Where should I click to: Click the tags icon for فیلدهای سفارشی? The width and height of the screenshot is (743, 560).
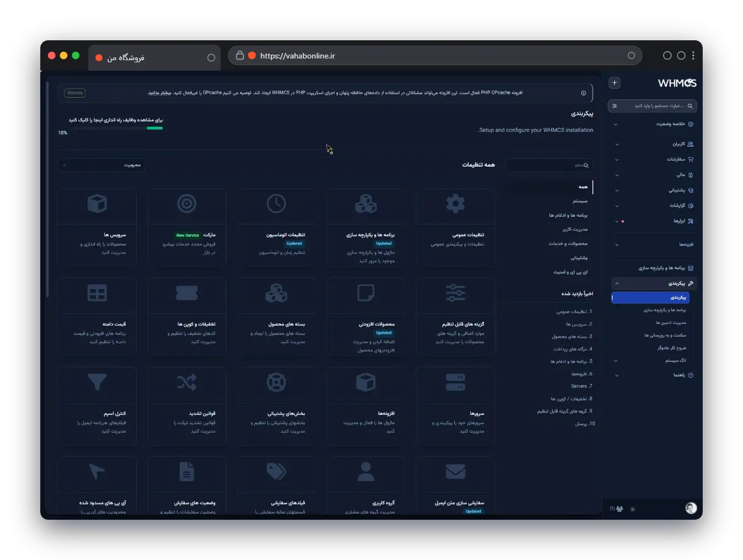pos(277,471)
